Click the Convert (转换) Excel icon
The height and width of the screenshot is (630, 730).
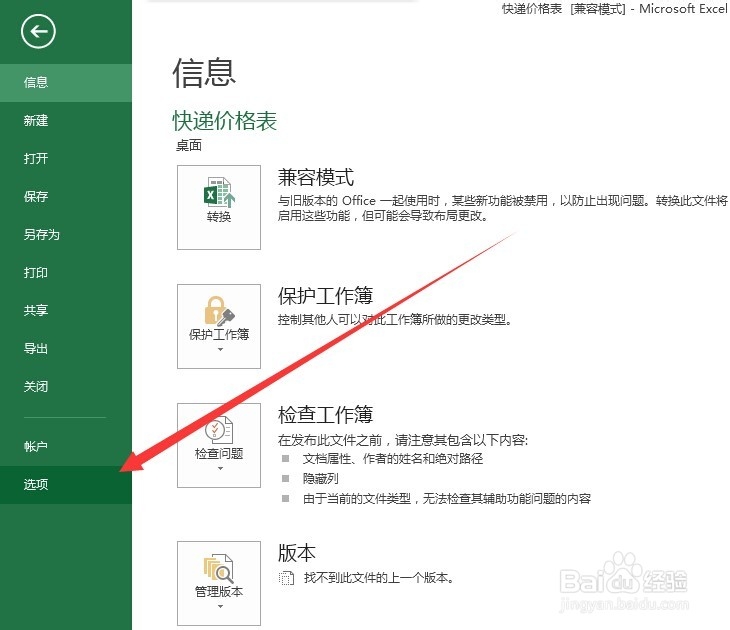219,192
